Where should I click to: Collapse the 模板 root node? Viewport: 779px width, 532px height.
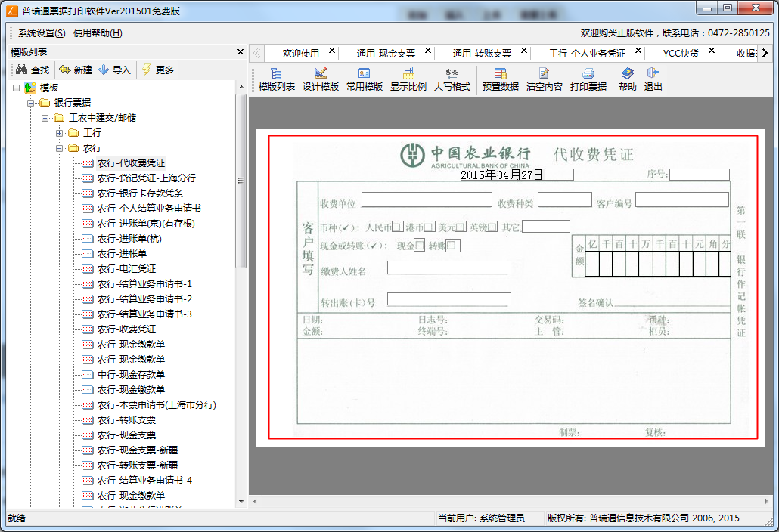(17, 88)
